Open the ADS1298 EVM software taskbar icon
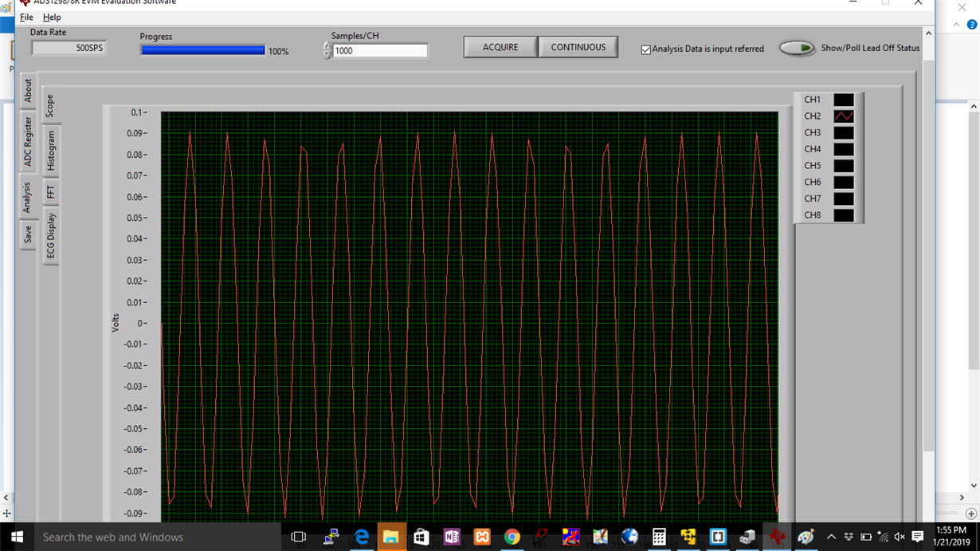Screen dimensions: 980x551 coord(777,537)
